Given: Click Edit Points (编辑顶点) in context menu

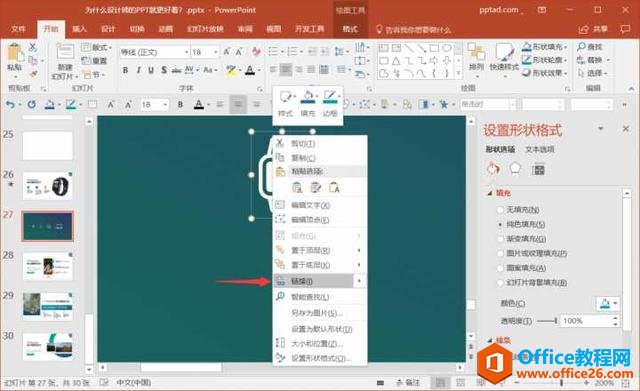Looking at the screenshot, I should point(320,220).
